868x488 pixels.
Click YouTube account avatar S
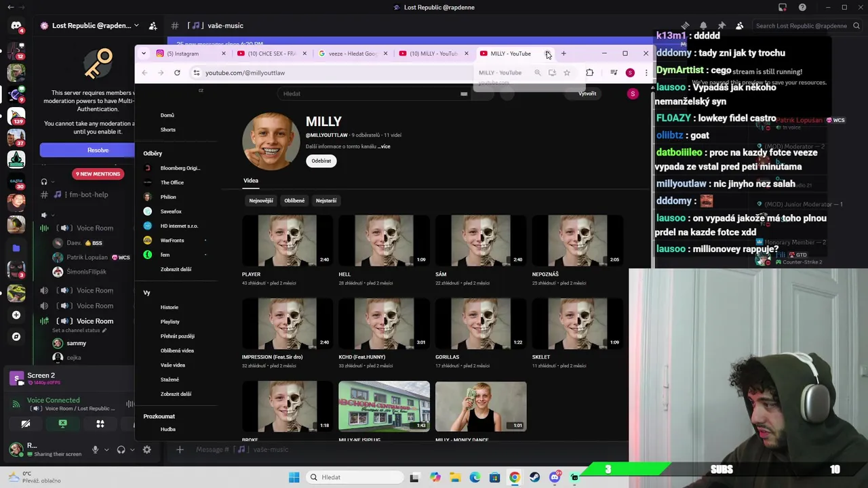tap(633, 94)
